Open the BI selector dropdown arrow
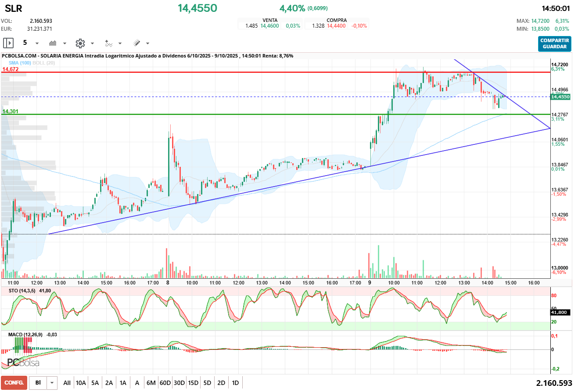Screen dimensions: 578x392 tap(52, 383)
